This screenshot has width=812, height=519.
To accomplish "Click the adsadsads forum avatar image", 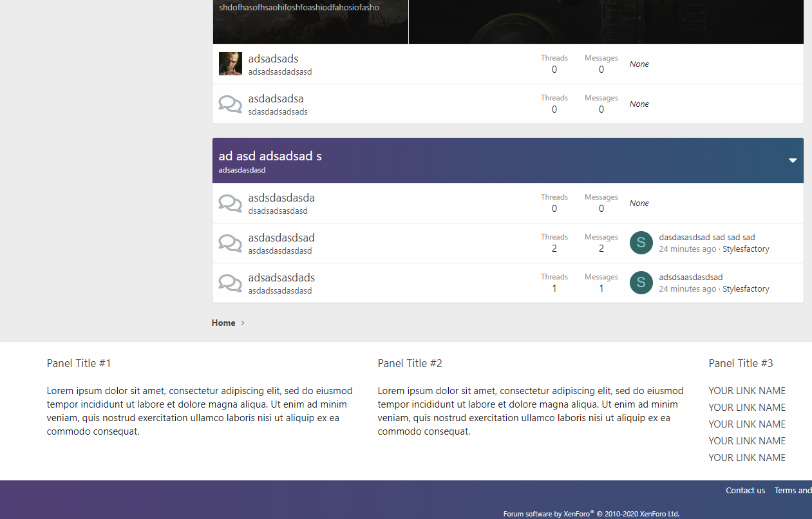I will coord(230,64).
